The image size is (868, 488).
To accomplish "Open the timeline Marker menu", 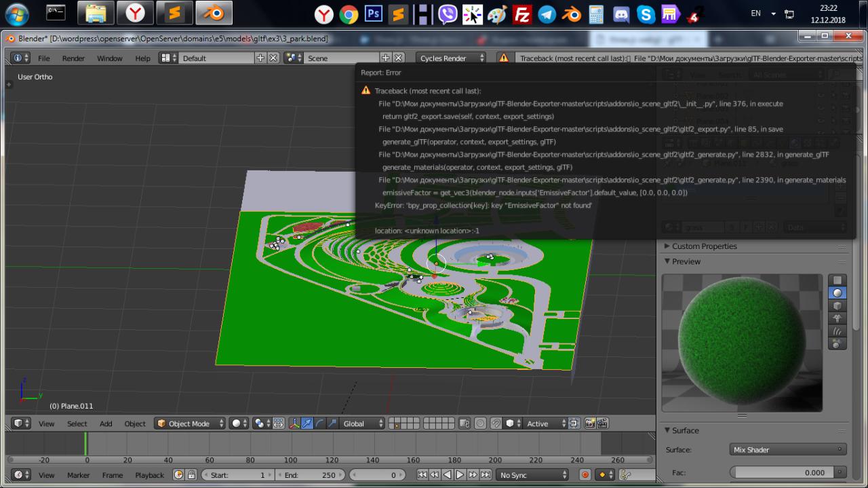I will click(78, 475).
